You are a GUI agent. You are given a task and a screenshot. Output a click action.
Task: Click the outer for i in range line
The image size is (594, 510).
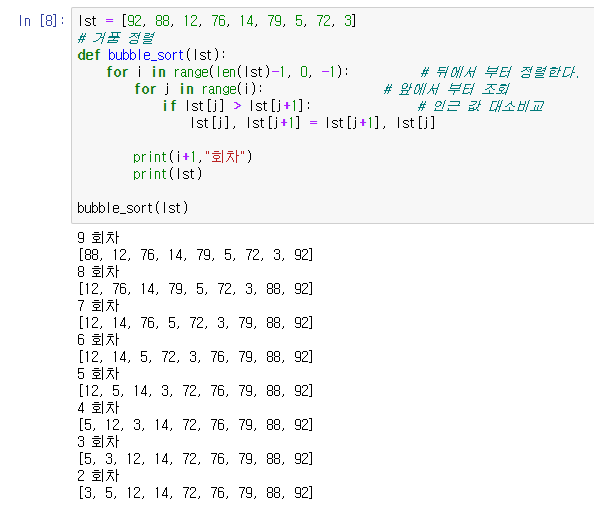point(227,72)
